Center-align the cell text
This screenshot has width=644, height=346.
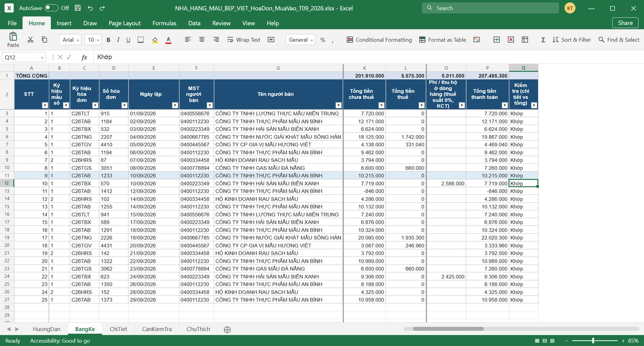[202, 40]
